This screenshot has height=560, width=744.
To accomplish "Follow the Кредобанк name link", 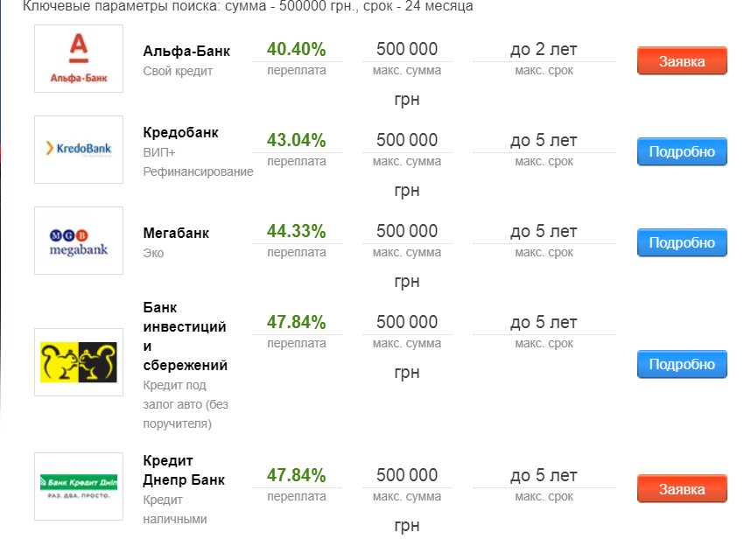I will [180, 133].
